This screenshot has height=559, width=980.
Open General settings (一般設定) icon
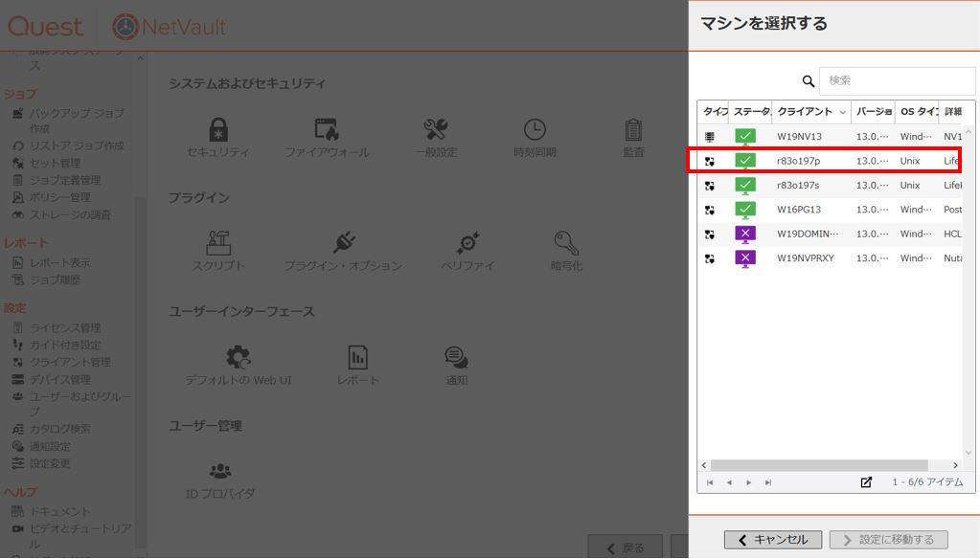point(436,129)
